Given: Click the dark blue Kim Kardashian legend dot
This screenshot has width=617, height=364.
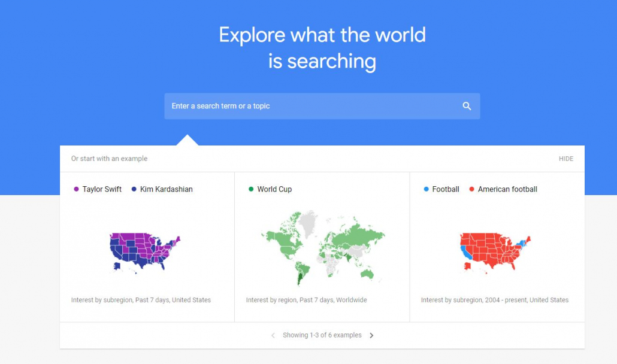Looking at the screenshot, I should tap(134, 189).
